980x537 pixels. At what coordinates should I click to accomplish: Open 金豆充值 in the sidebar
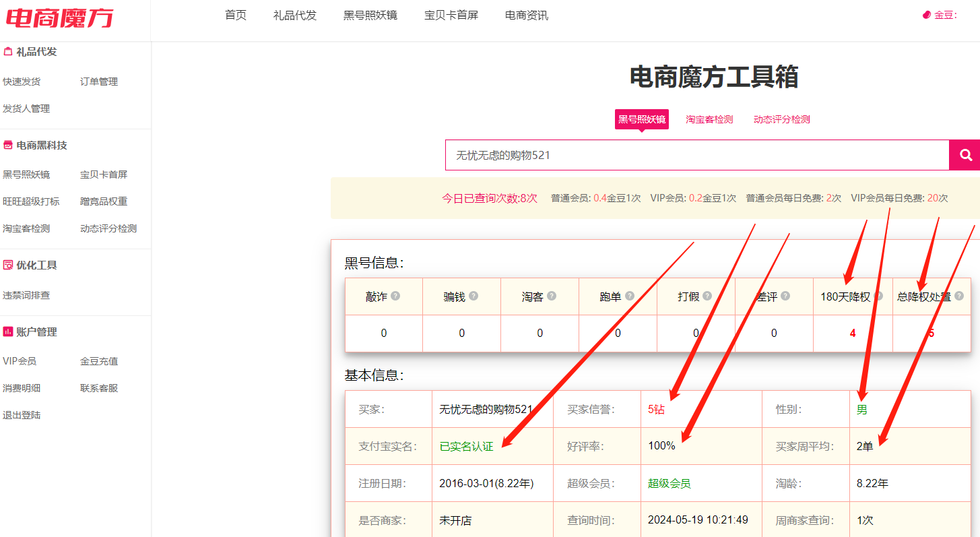tap(99, 361)
